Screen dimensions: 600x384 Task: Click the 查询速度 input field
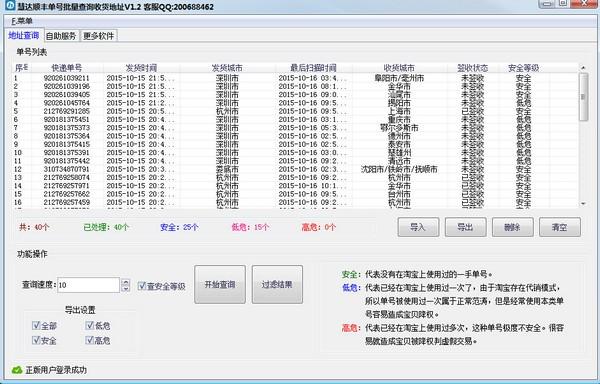[x=88, y=285]
